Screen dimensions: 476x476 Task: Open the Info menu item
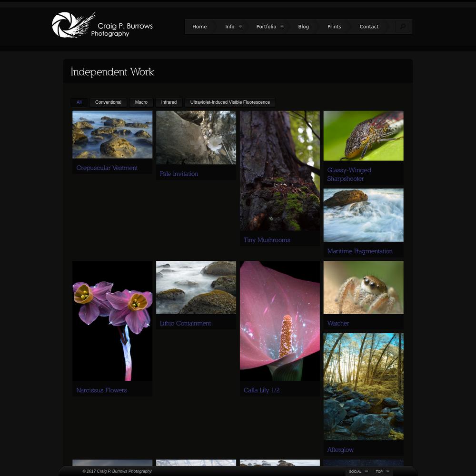pyautogui.click(x=230, y=27)
